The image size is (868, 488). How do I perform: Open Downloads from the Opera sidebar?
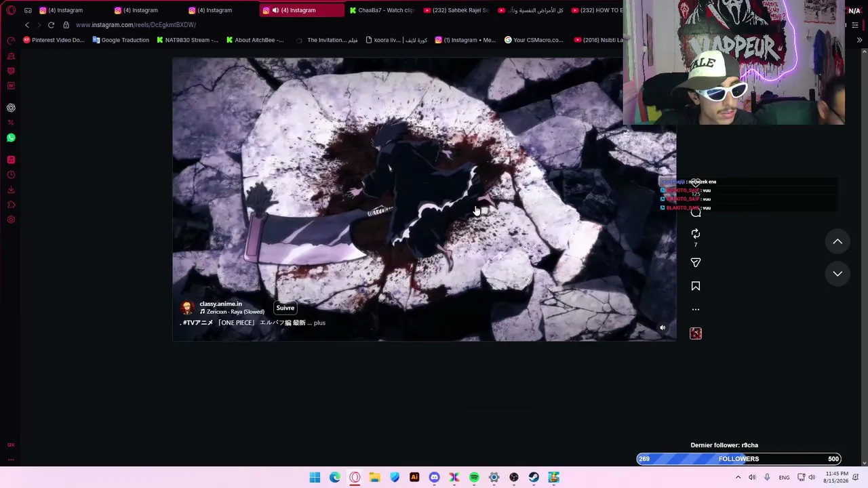[x=11, y=190]
